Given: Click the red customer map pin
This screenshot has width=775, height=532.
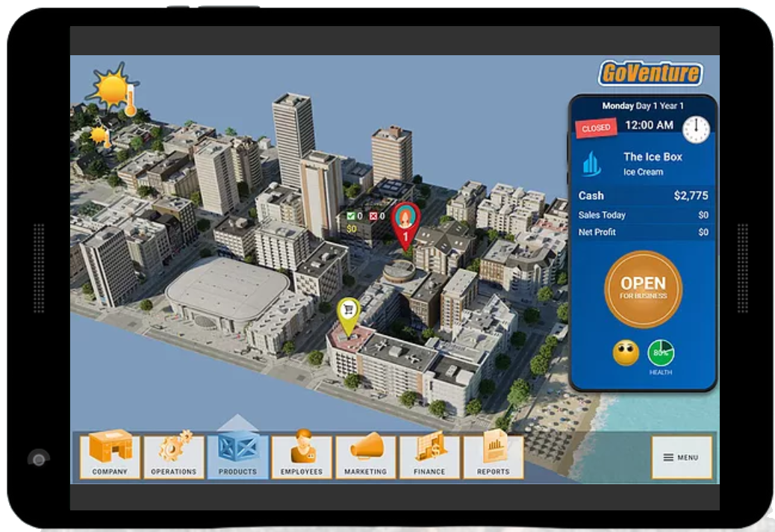Looking at the screenshot, I should [x=405, y=226].
